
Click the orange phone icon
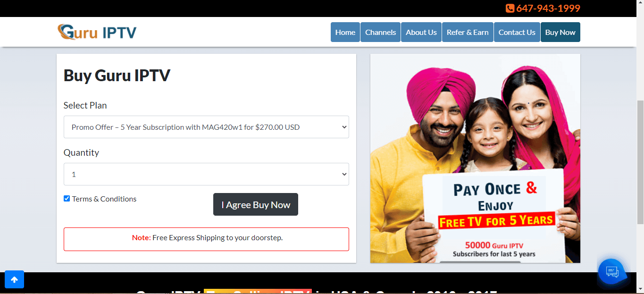(510, 8)
